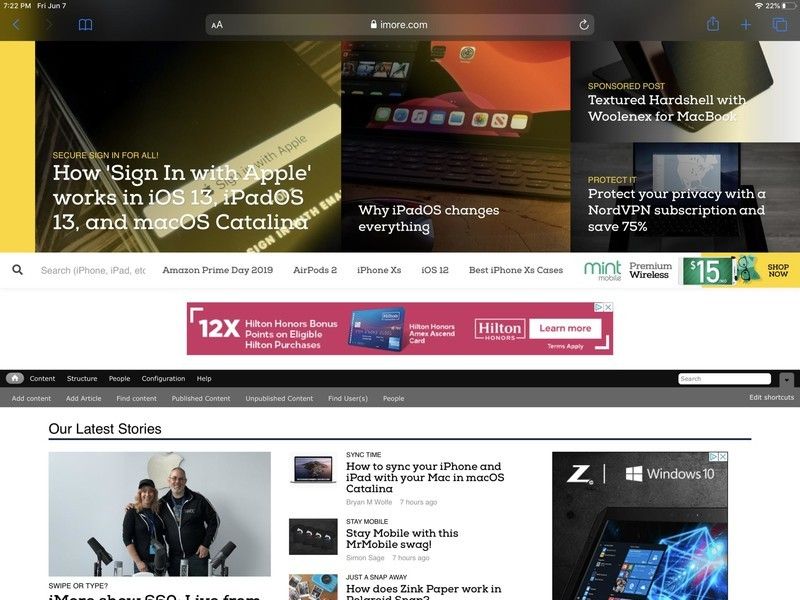Tap the reload page icon in address bar

583,25
